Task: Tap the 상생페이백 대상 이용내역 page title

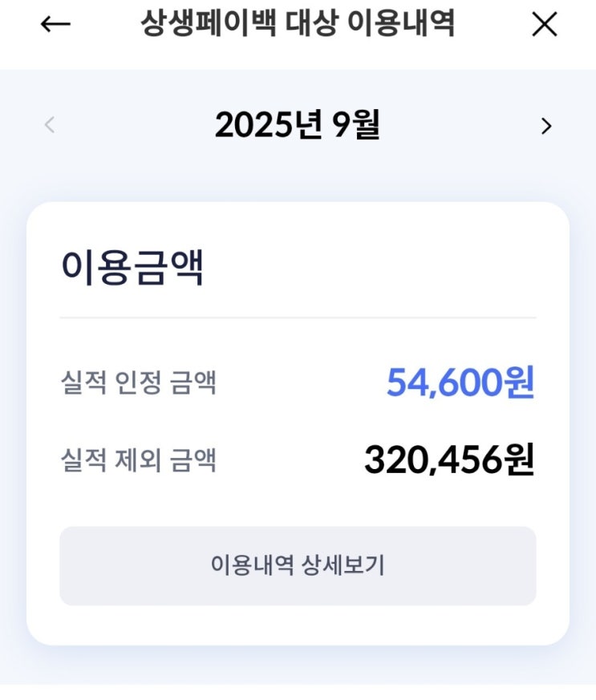Action: pyautogui.click(x=298, y=24)
